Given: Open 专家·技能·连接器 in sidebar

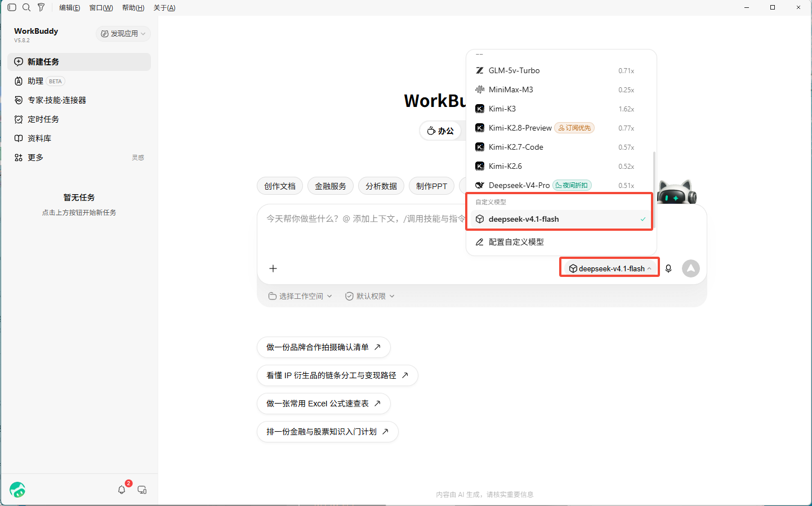Looking at the screenshot, I should [x=79, y=100].
